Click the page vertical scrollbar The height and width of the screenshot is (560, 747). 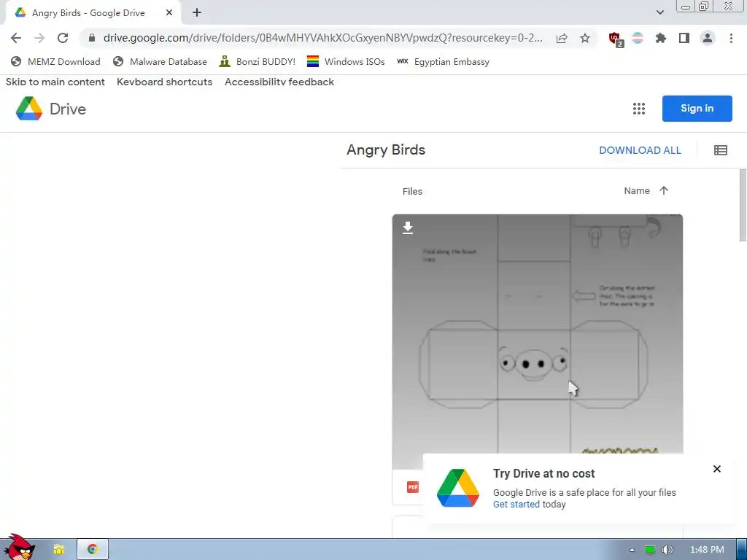coord(743,205)
